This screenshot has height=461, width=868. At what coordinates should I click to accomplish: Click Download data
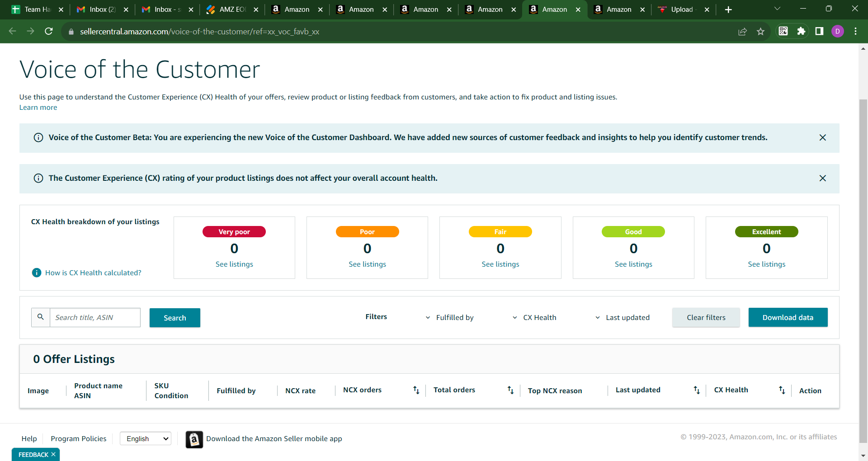tap(788, 317)
